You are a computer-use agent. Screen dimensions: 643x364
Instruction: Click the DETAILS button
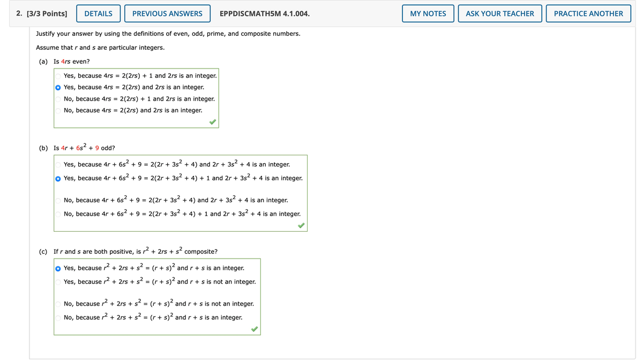pos(98,13)
